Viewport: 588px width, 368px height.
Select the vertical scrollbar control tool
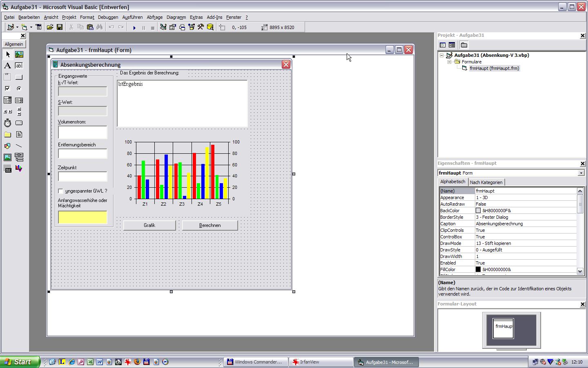pos(19,112)
